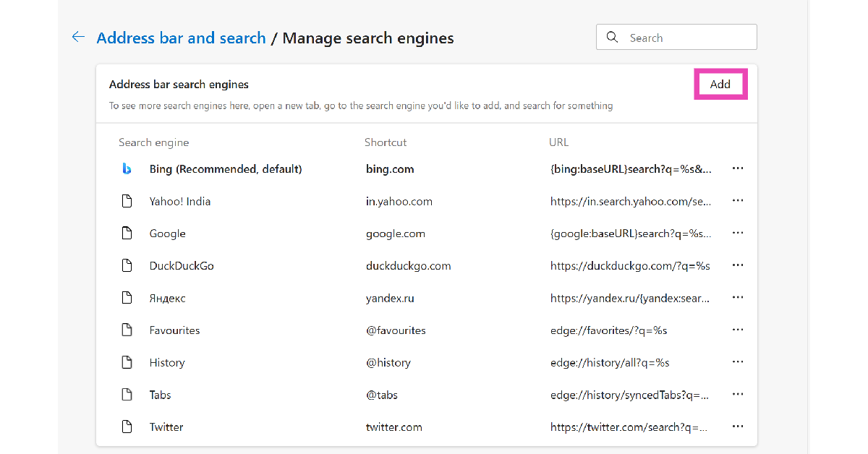The width and height of the screenshot is (868, 454).
Task: Open more actions for DuckDuckGo
Action: 738,265
